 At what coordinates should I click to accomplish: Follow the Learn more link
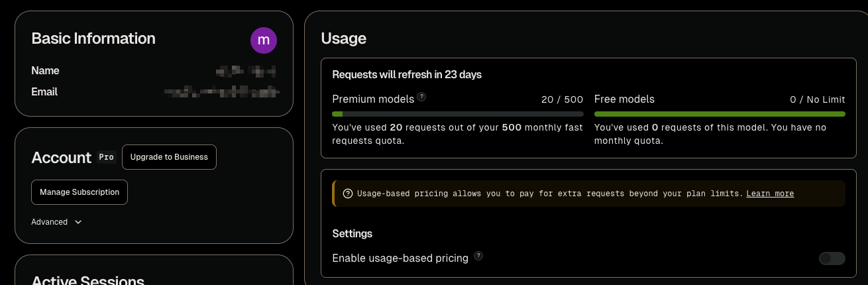[x=770, y=194]
